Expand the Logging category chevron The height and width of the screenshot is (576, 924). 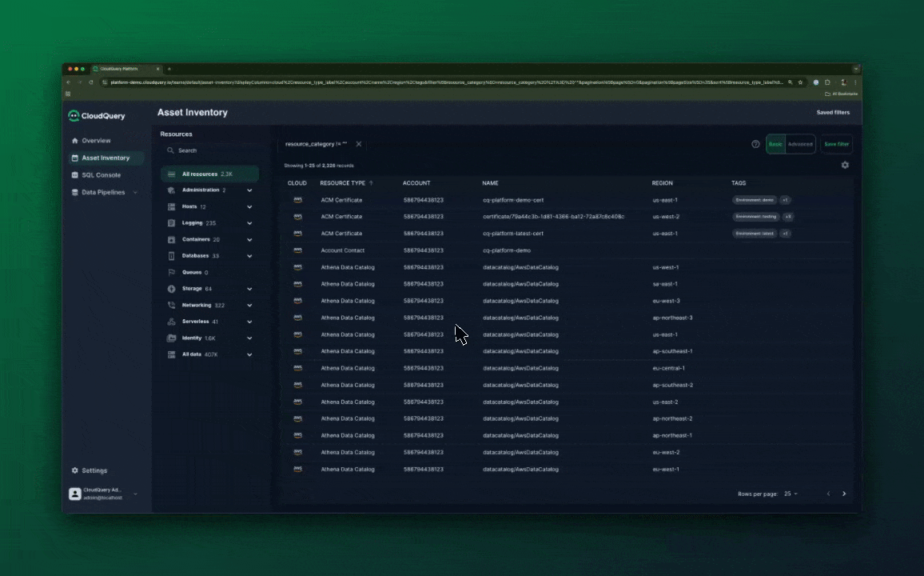[249, 223]
